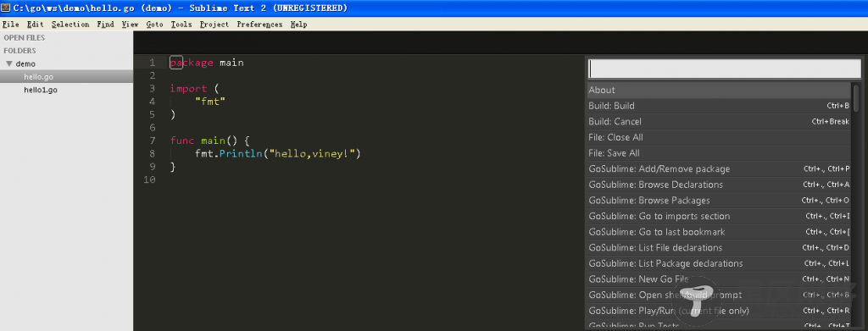
Task: Choose File: Save All command
Action: coord(719,153)
